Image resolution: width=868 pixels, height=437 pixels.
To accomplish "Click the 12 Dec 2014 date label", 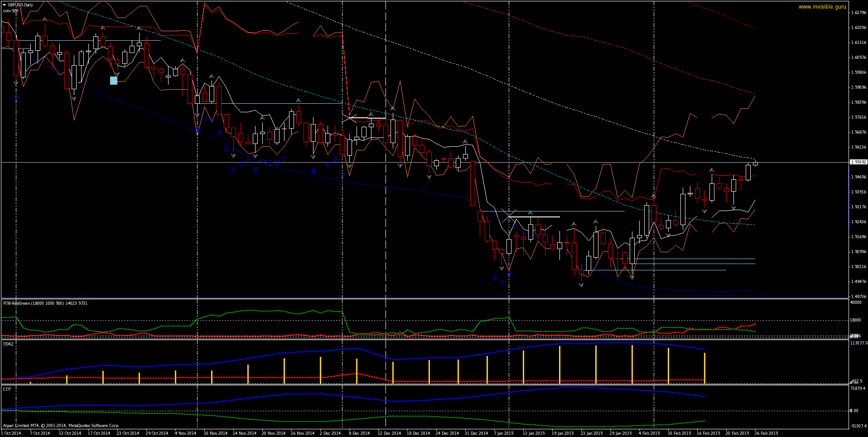I will [x=390, y=433].
